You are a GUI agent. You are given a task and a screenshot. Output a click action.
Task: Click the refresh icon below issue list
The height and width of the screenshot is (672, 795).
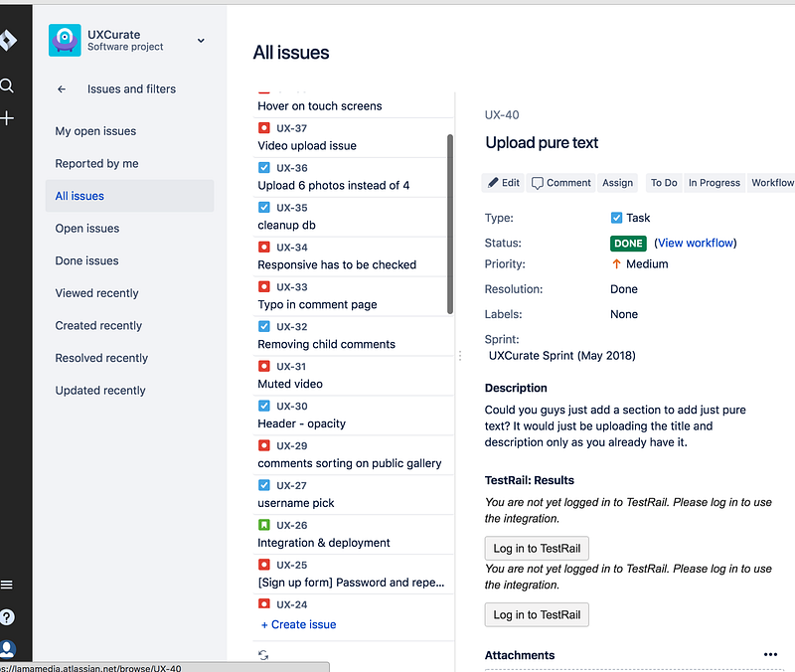click(263, 655)
